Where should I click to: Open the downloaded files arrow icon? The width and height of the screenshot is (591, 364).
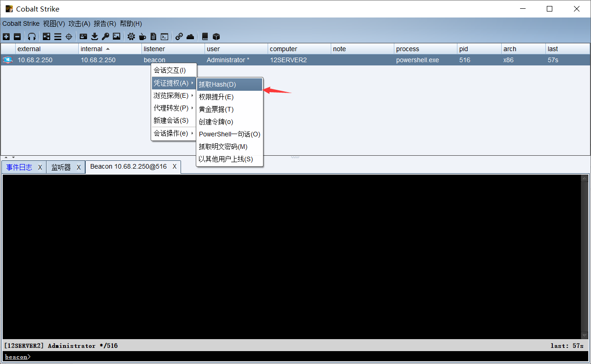pyautogui.click(x=94, y=36)
